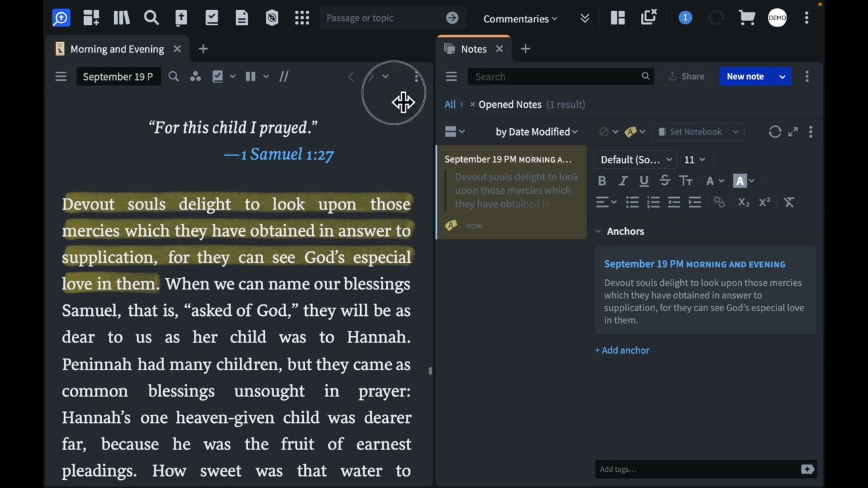Open the DEMO account avatar
Image resolution: width=868 pixels, height=488 pixels.
click(x=777, y=18)
